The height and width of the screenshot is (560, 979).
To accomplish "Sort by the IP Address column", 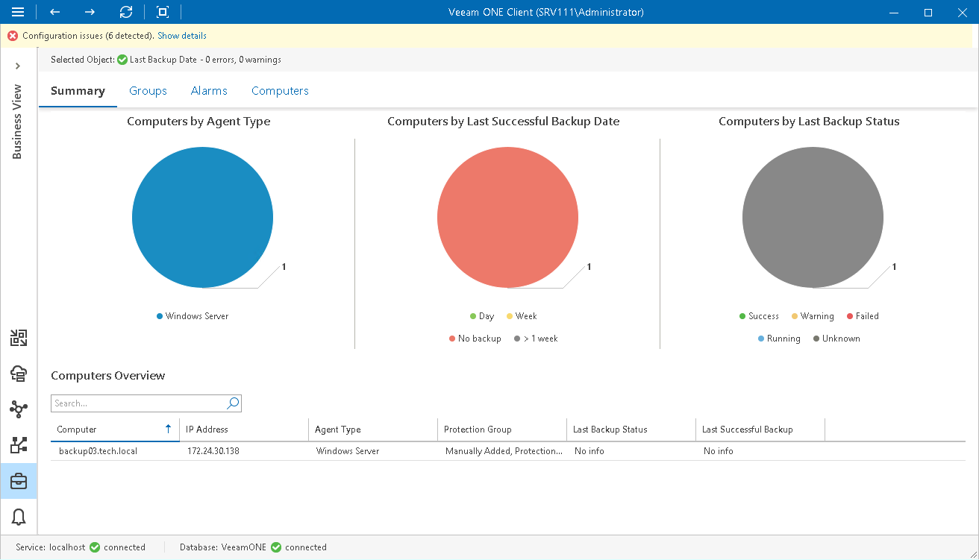I will (x=244, y=430).
